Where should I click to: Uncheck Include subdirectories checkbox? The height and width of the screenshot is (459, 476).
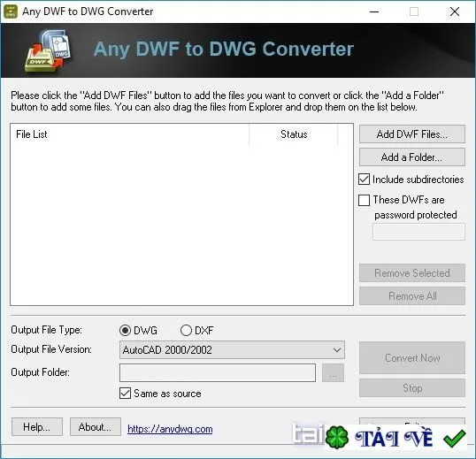pyautogui.click(x=364, y=180)
